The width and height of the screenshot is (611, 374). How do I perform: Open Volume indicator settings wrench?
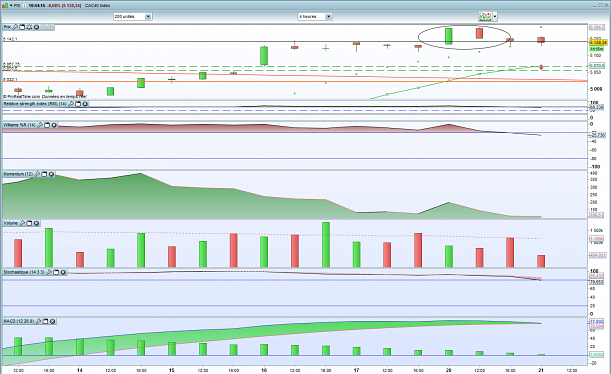(x=22, y=223)
